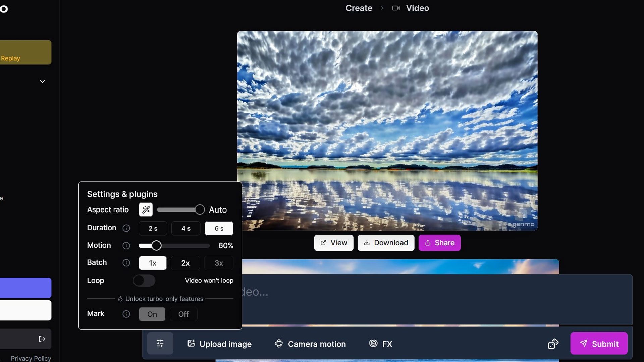This screenshot has height=362, width=644.
Task: Toggle the Loop switch on
Action: click(144, 280)
